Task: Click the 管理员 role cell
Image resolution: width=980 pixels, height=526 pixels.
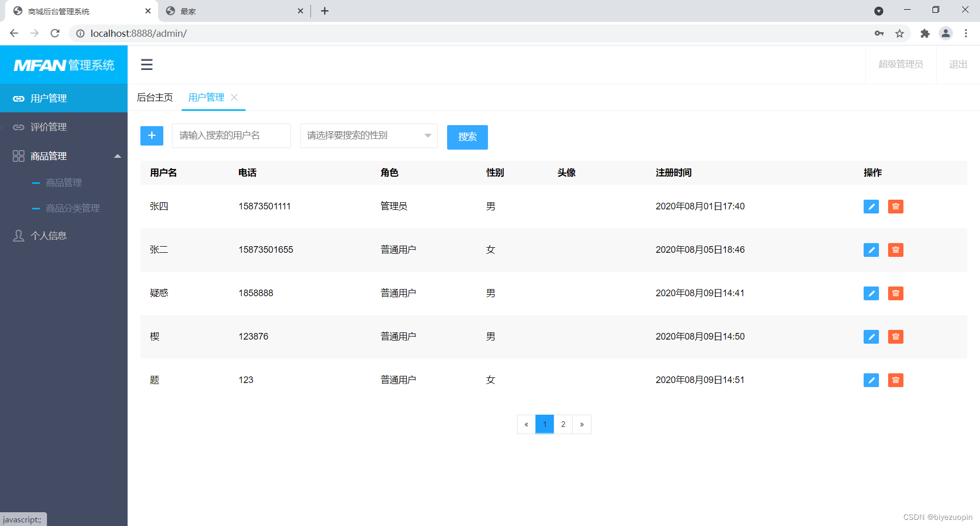Action: pyautogui.click(x=394, y=206)
